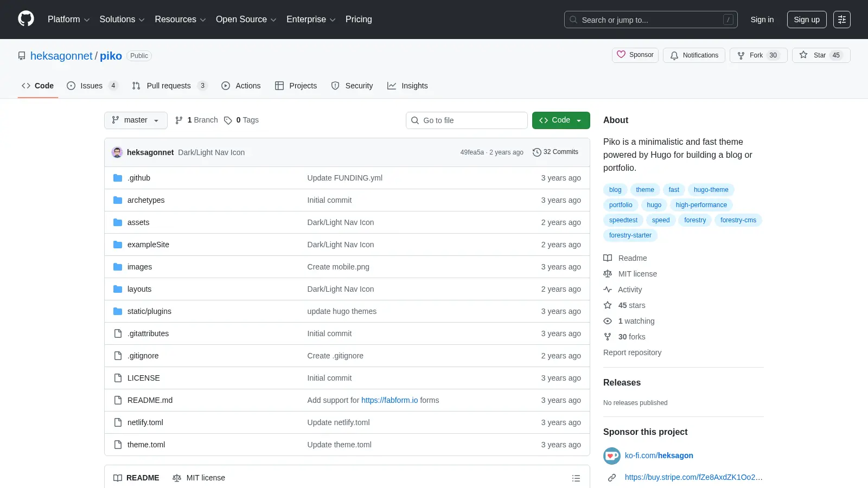Select the hugo-theme topic tag

coord(711,190)
